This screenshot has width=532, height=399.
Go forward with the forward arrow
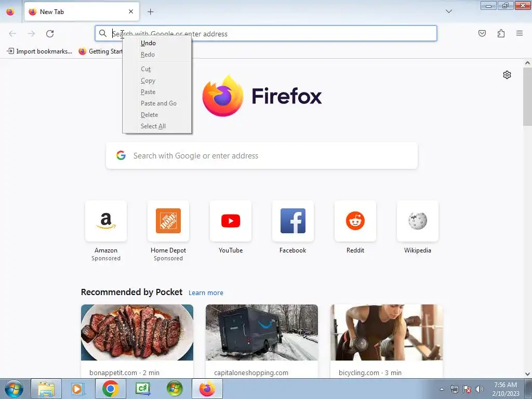pos(31,34)
